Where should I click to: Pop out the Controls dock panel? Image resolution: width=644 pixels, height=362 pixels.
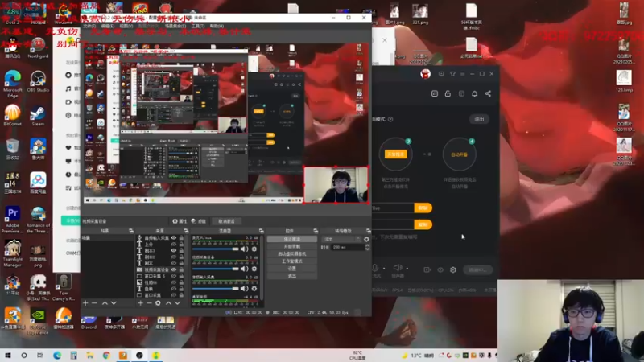(x=316, y=231)
